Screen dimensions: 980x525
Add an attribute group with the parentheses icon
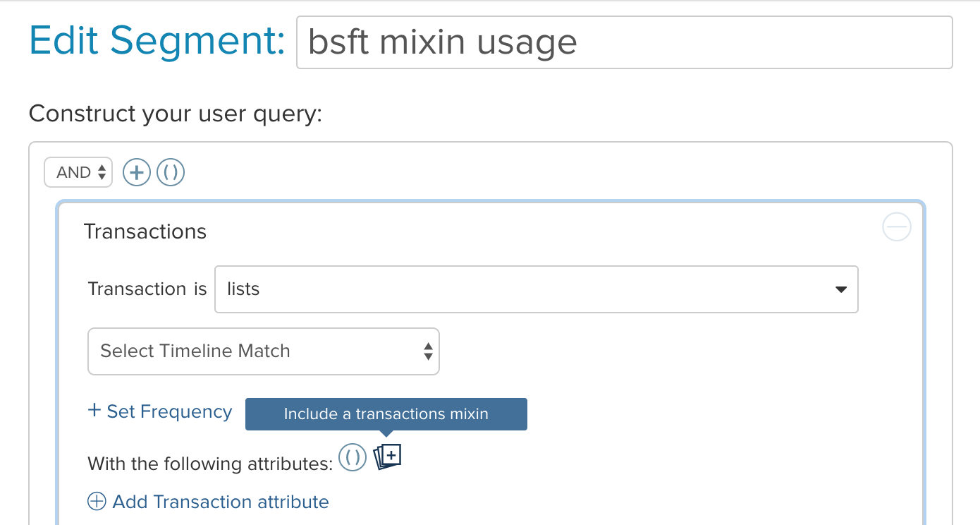[353, 458]
